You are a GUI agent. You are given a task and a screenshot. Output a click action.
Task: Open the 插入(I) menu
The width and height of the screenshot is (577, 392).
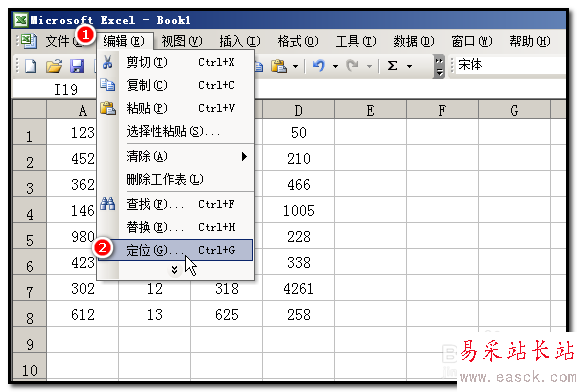[240, 41]
